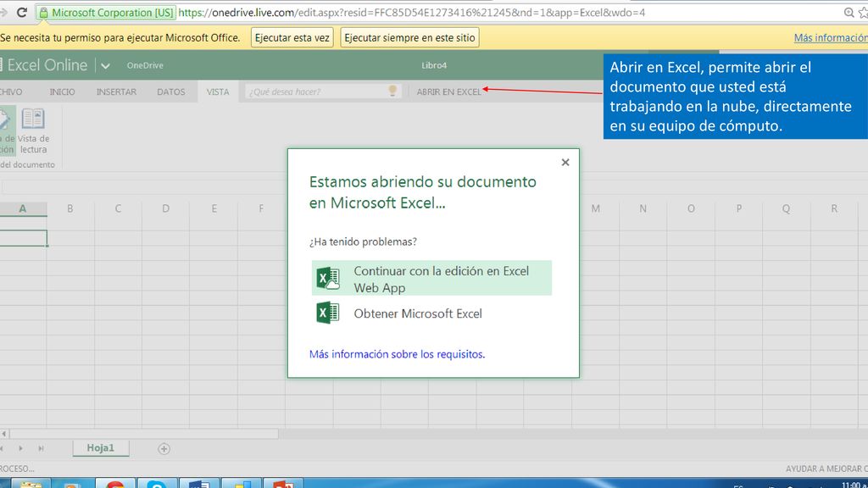868x488 pixels.
Task: Switch to Vista de lectura
Action: [33, 131]
